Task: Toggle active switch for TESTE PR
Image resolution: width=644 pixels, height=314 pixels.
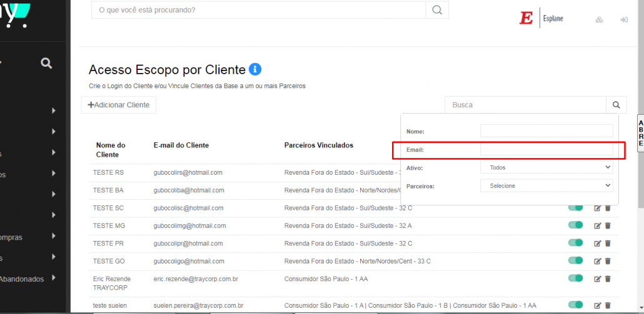Action: 575,243
